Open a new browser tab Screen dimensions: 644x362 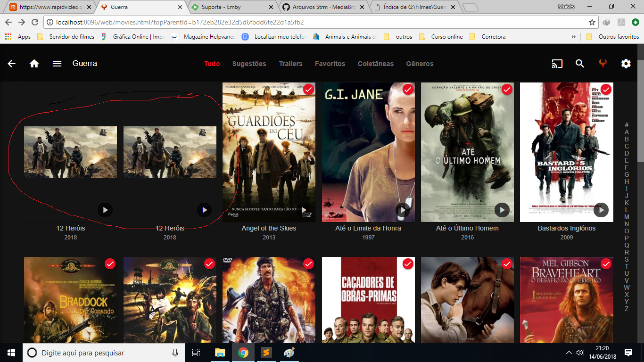[x=470, y=8]
